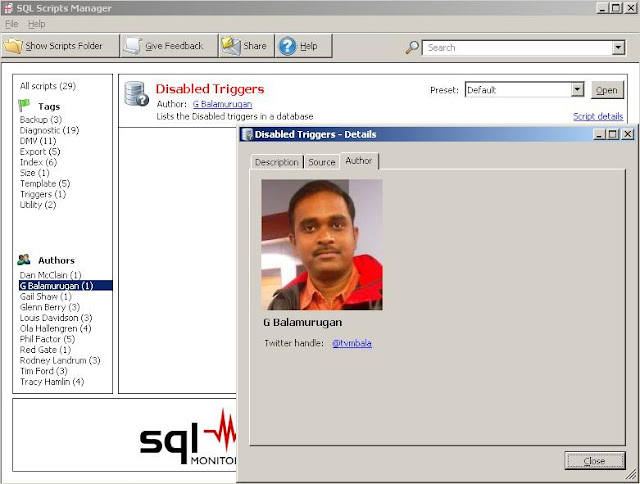Open the @tvmbala Twitter link
The width and height of the screenshot is (640, 484).
click(x=352, y=343)
